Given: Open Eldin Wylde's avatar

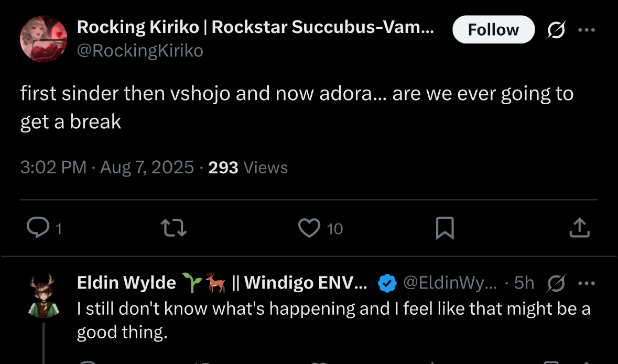Looking at the screenshot, I should [x=44, y=295].
